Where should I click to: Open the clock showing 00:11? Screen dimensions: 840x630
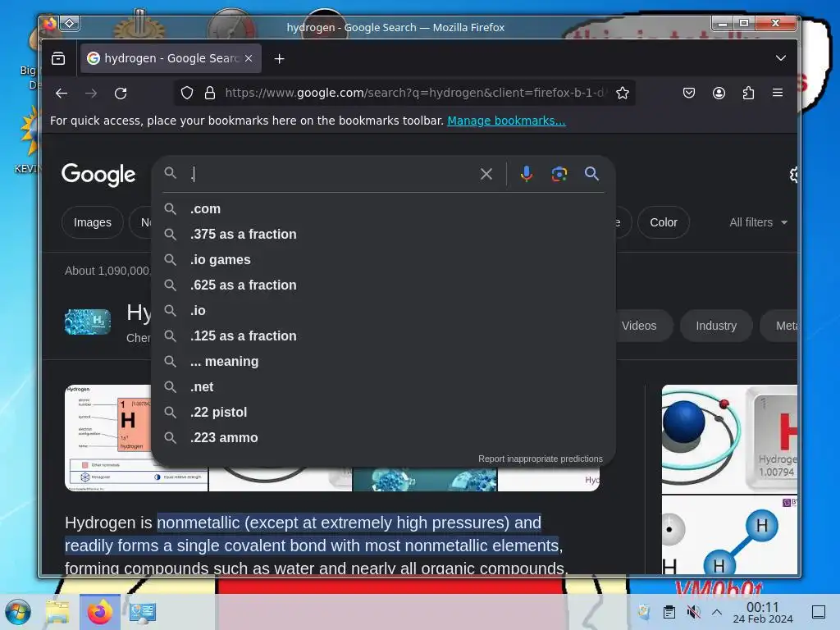coord(762,612)
